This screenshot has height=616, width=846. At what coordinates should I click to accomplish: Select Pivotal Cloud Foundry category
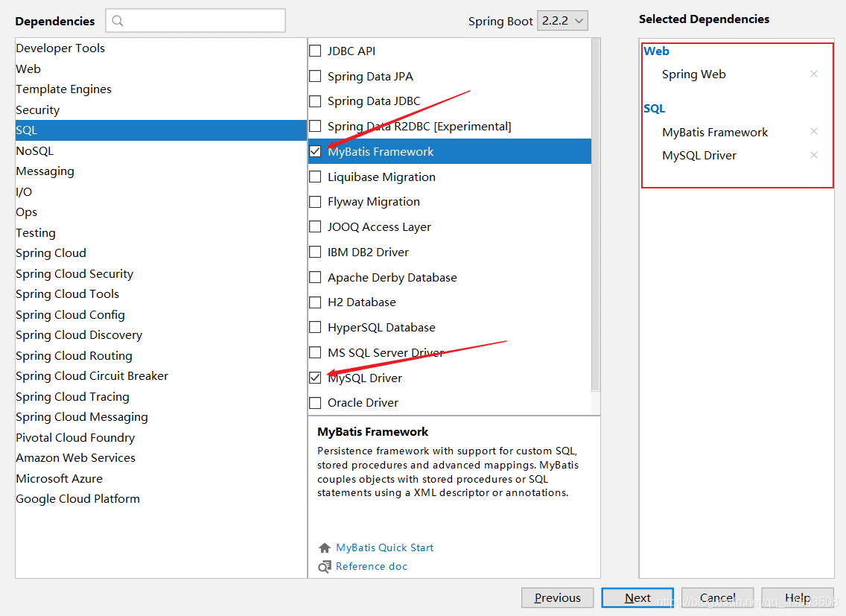[161, 438]
